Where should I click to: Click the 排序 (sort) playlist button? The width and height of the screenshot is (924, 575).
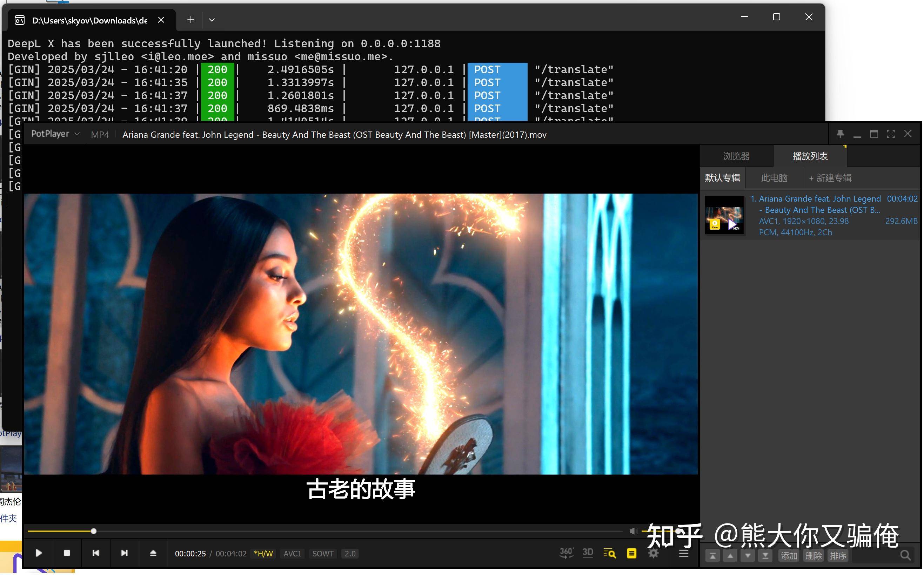tap(838, 556)
